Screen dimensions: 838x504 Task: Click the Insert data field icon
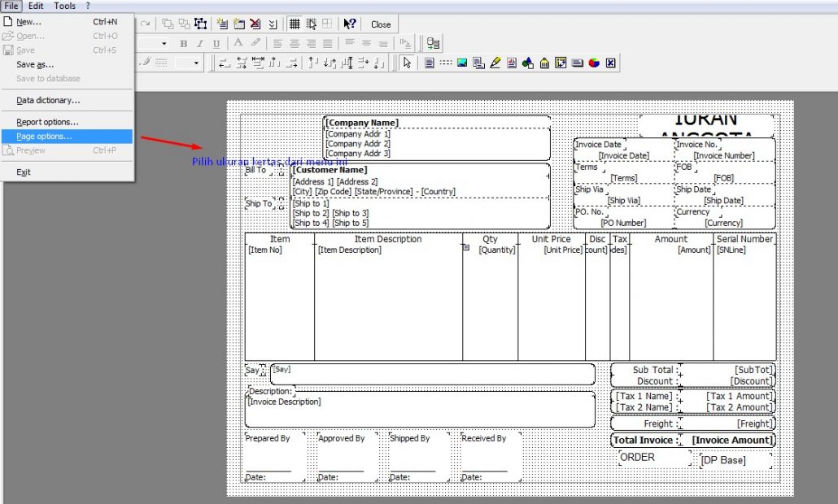click(x=433, y=43)
